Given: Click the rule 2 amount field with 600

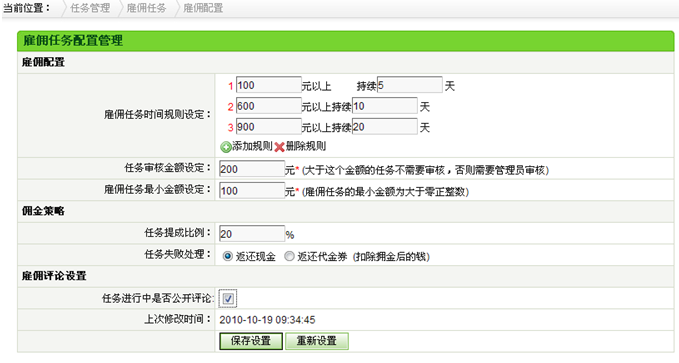Looking at the screenshot, I should click(268, 106).
